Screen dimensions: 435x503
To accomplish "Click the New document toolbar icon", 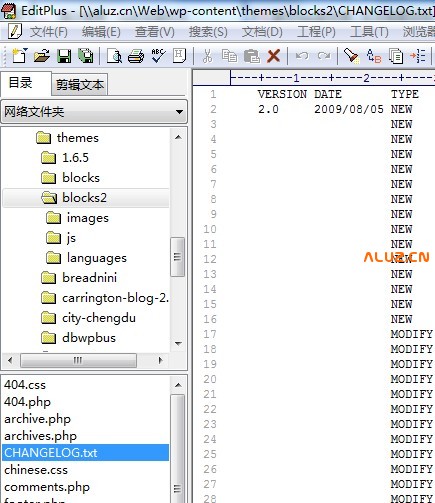I will (19, 56).
